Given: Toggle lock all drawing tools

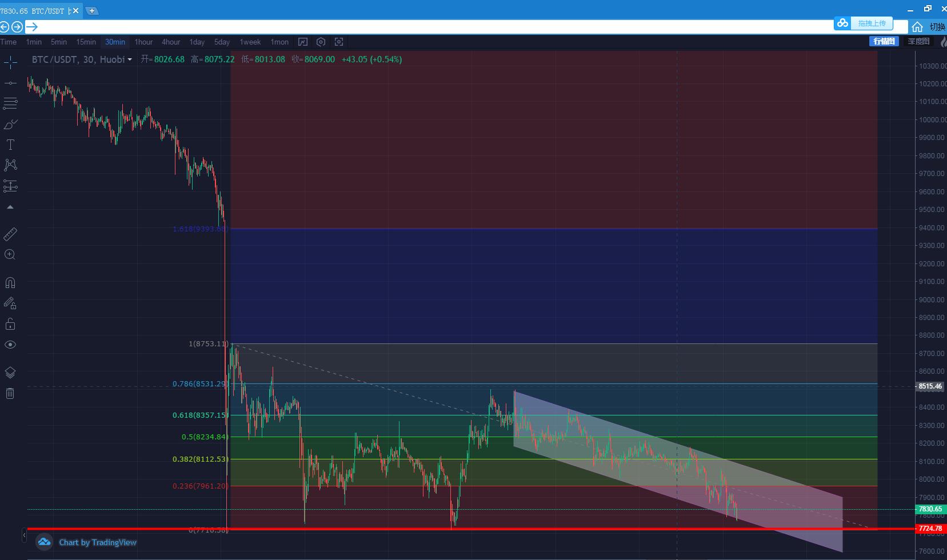Looking at the screenshot, I should coord(10,324).
